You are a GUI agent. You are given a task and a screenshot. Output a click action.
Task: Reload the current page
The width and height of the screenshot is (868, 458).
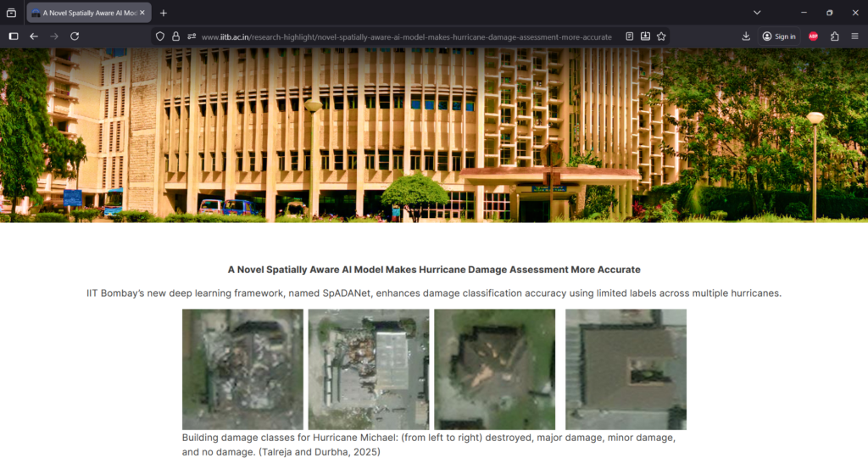[75, 36]
